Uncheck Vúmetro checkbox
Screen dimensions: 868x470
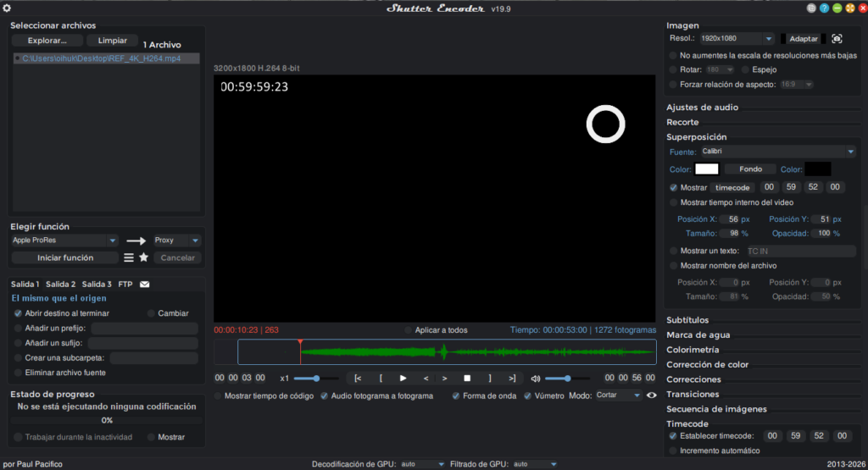click(527, 396)
